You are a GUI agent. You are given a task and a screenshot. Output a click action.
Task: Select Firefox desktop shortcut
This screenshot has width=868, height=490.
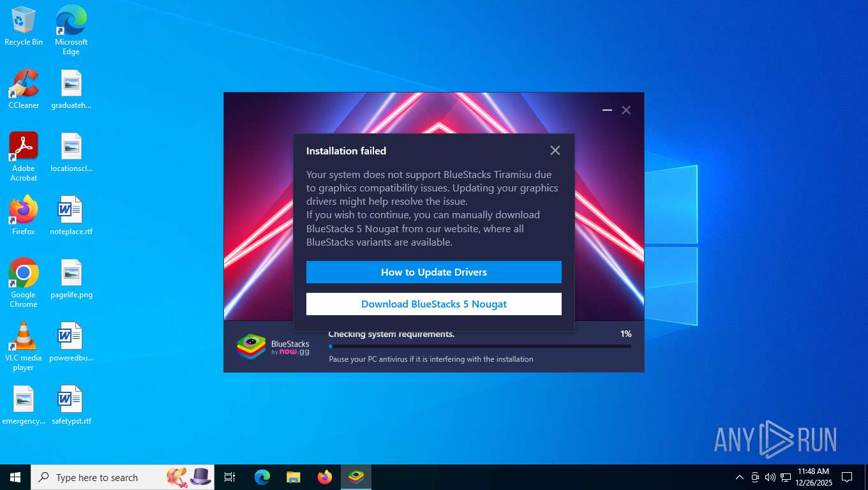point(24,216)
